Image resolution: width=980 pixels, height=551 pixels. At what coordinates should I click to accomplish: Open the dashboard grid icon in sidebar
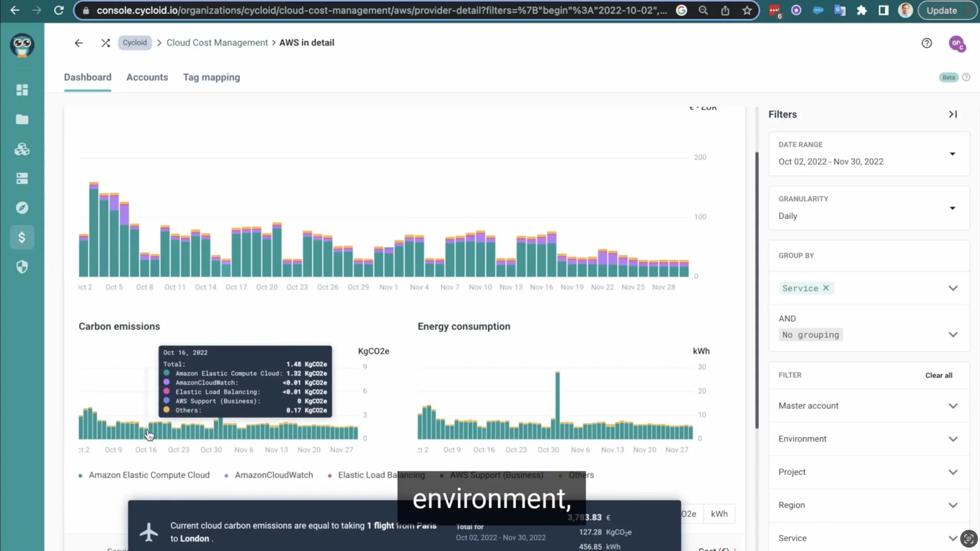tap(22, 90)
